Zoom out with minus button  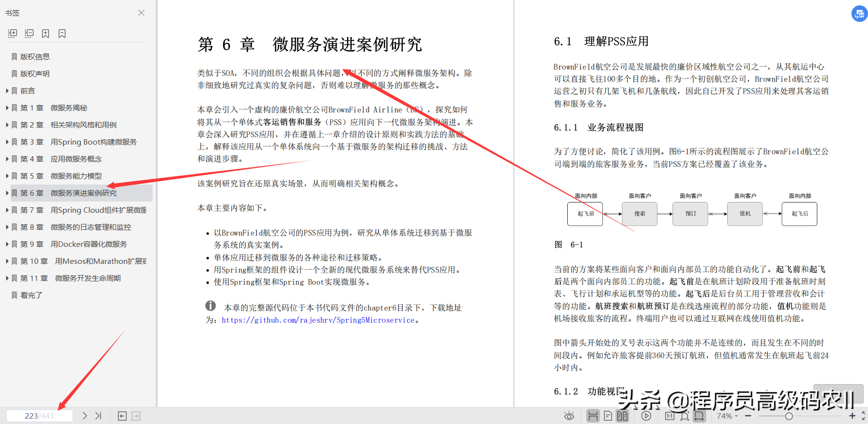[748, 416]
